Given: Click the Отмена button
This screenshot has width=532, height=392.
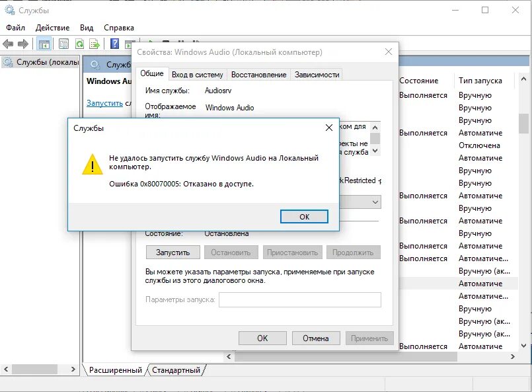Looking at the screenshot, I should coord(315,338).
